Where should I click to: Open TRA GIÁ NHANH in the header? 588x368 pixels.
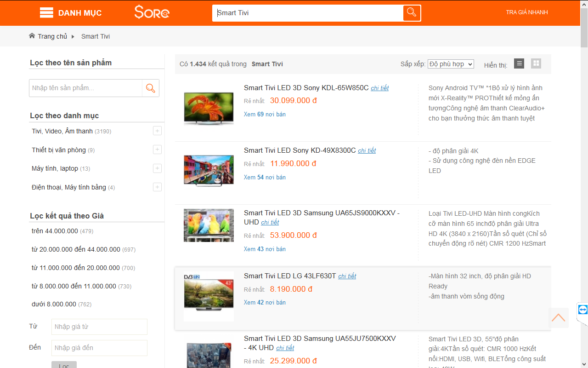(x=527, y=12)
